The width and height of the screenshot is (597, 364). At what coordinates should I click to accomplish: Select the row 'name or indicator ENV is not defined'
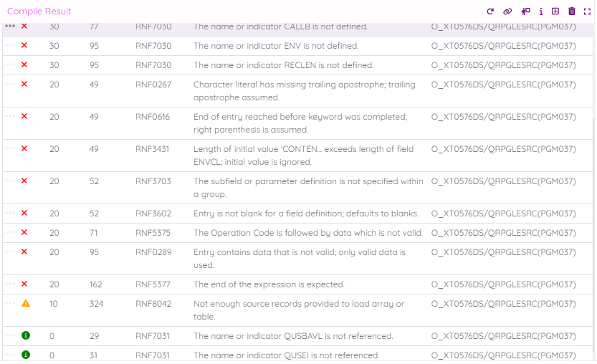276,46
